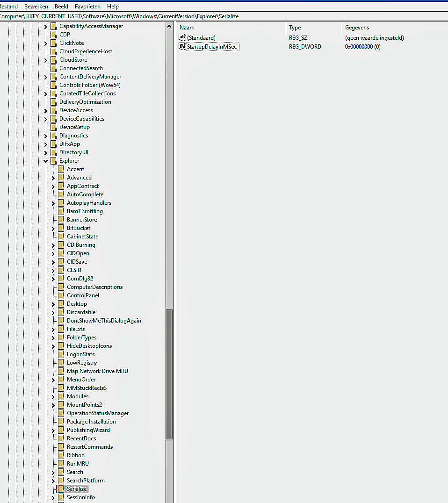Expand the PublishingWizard key
The height and width of the screenshot is (503, 448).
click(53, 431)
